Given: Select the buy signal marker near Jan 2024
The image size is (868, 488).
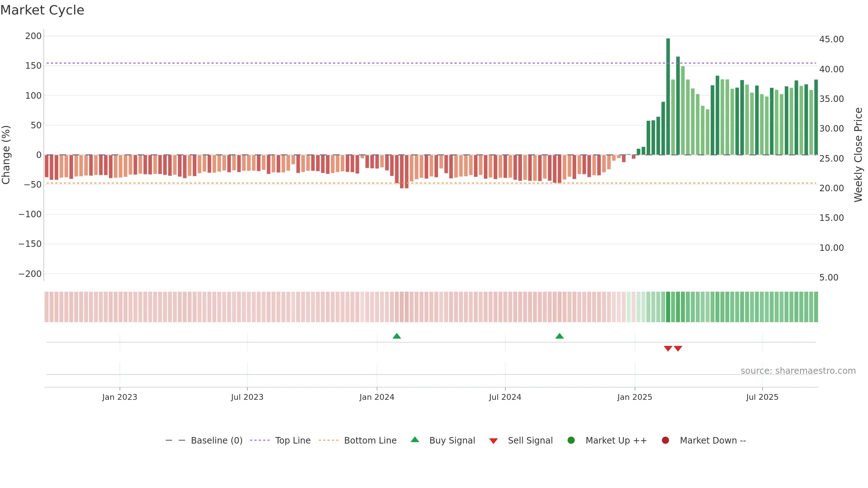Looking at the screenshot, I should pos(397,336).
